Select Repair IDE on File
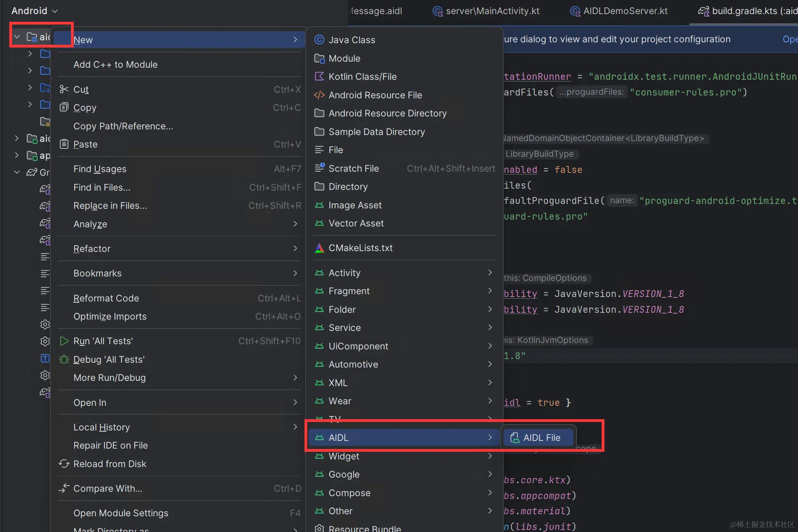Viewport: 798px width, 532px height. (179, 445)
